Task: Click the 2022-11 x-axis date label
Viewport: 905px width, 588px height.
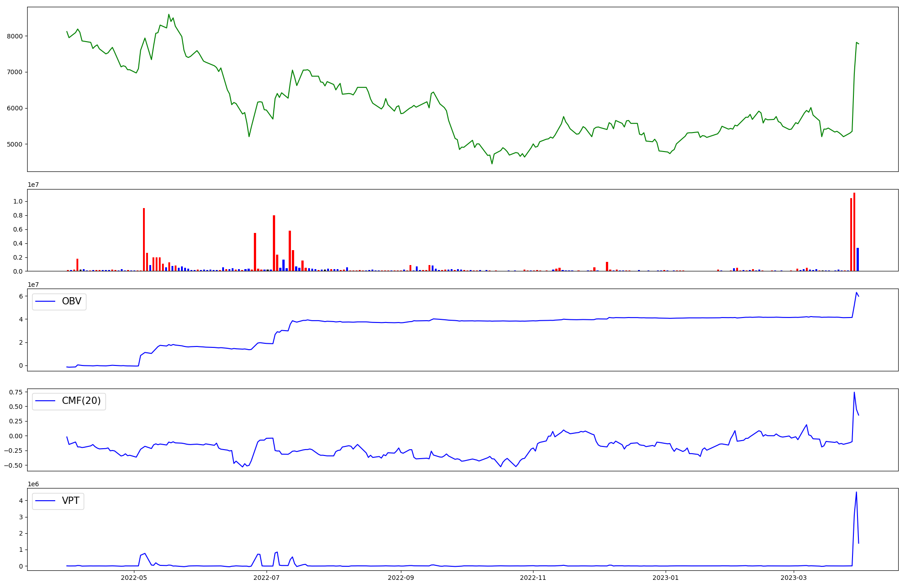Action: 533,578
